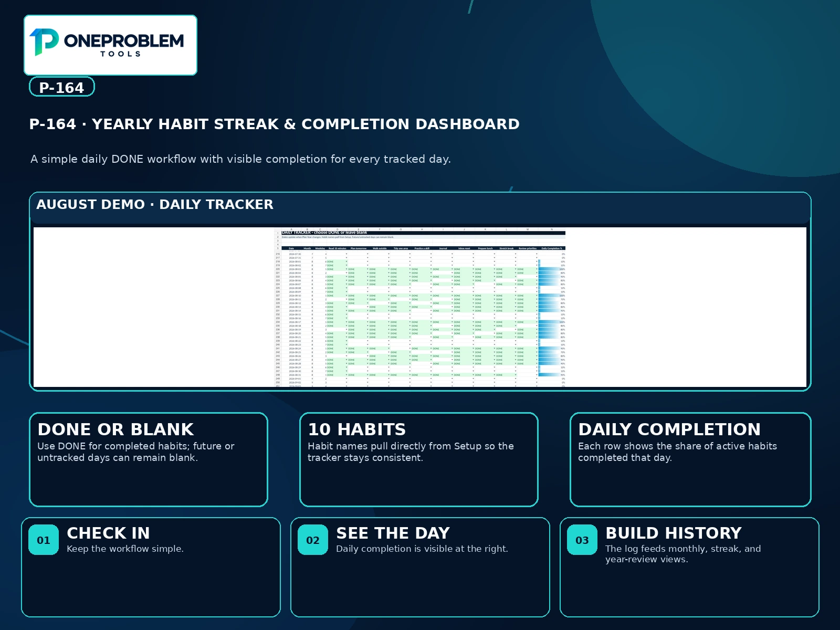Click the step 03 number badge
The width and height of the screenshot is (840, 630).
(x=582, y=540)
